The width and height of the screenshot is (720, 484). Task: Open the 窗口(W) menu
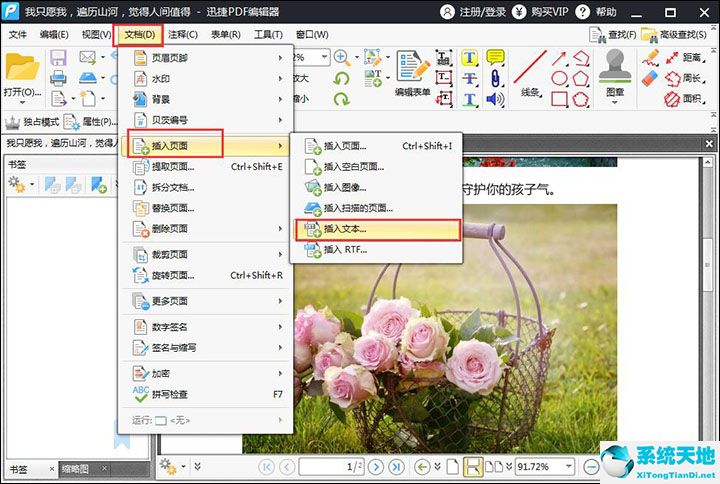(312, 35)
